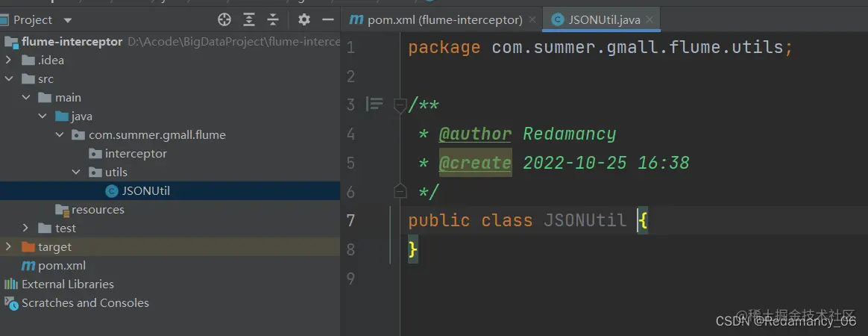868x336 pixels.
Task: Expand the test folder
Action: click(25, 228)
